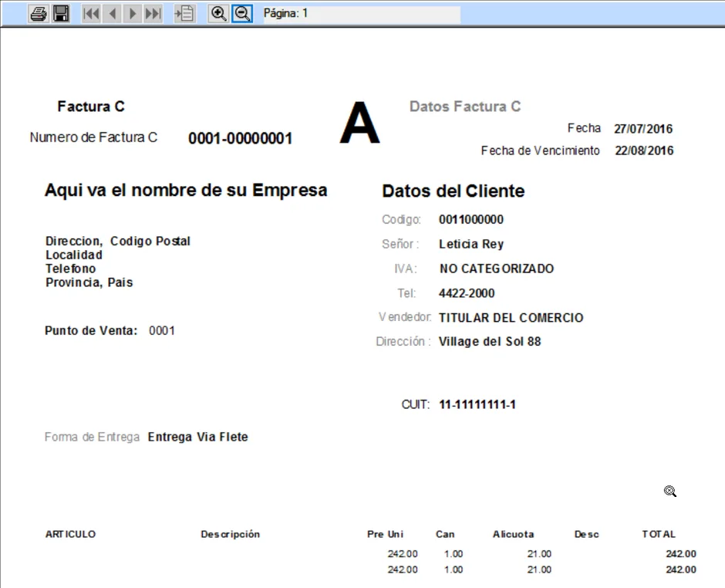Zoom out with magnifier minus icon
The height and width of the screenshot is (588, 725).
[242, 13]
